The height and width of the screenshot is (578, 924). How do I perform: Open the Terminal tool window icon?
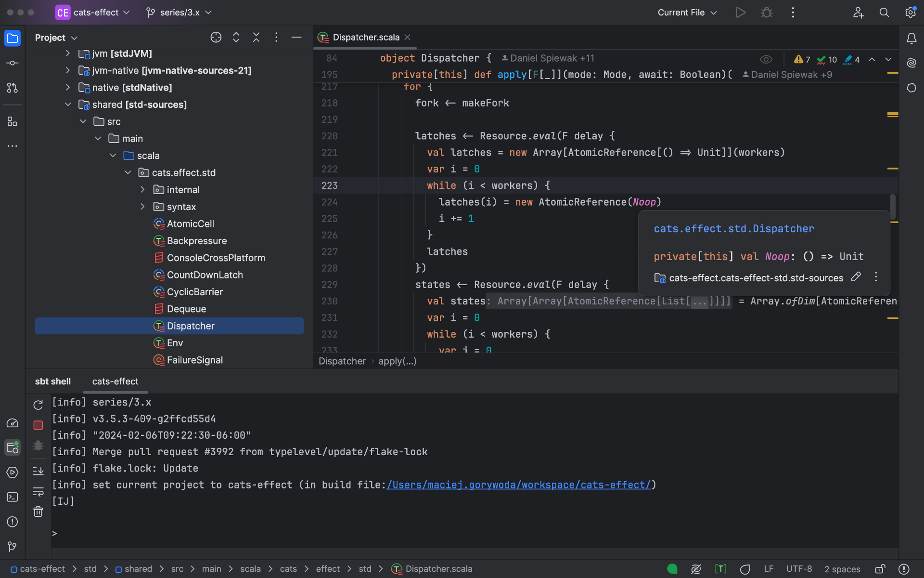coord(13,497)
